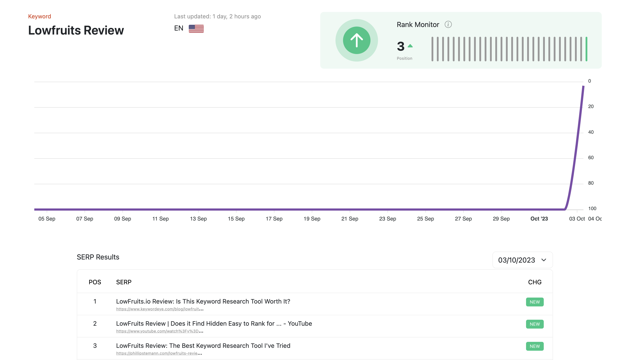The width and height of the screenshot is (644, 360).
Task: Click the 03 Oct axis label
Action: pyautogui.click(x=577, y=219)
